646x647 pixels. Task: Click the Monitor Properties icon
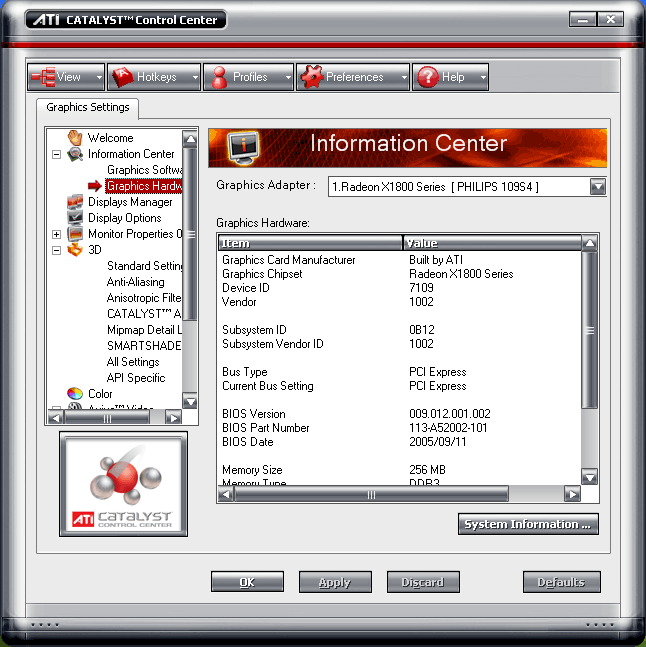pyautogui.click(x=75, y=234)
